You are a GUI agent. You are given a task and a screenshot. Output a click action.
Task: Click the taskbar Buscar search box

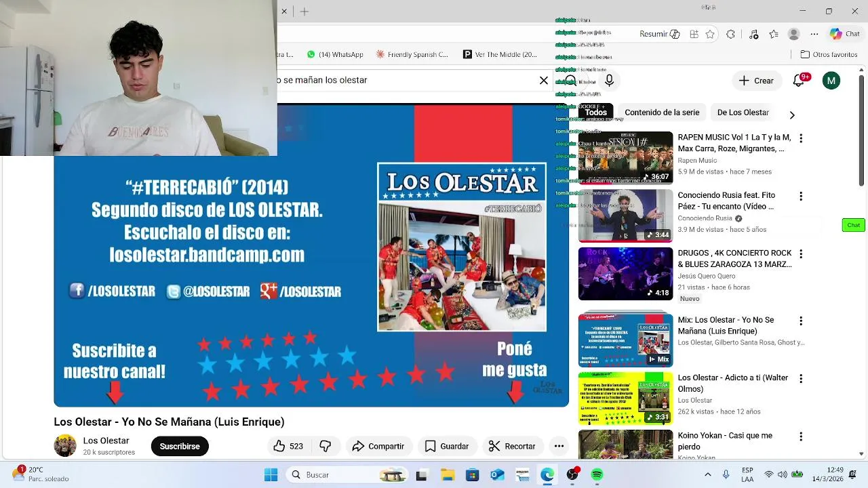tap(346, 474)
